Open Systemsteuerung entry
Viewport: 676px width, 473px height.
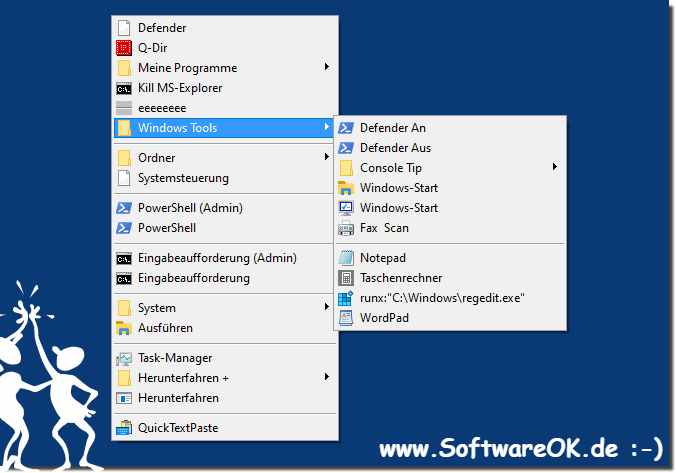pos(225,178)
